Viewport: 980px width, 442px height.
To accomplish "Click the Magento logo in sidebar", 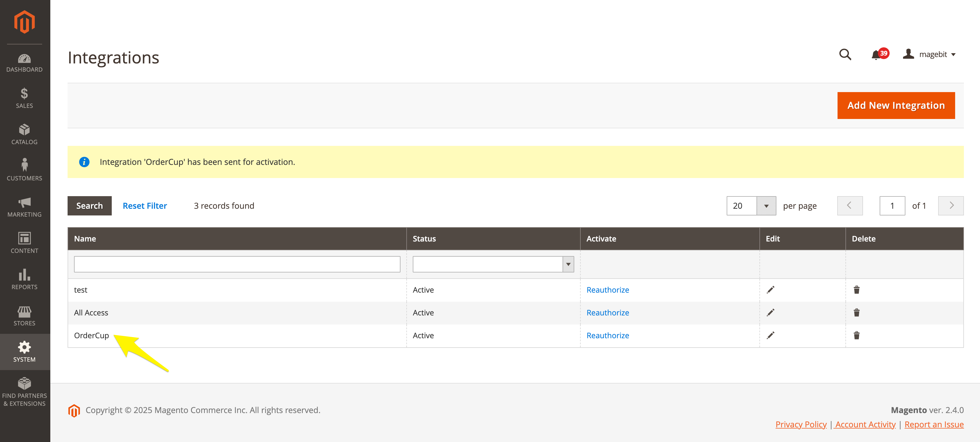I will point(24,22).
